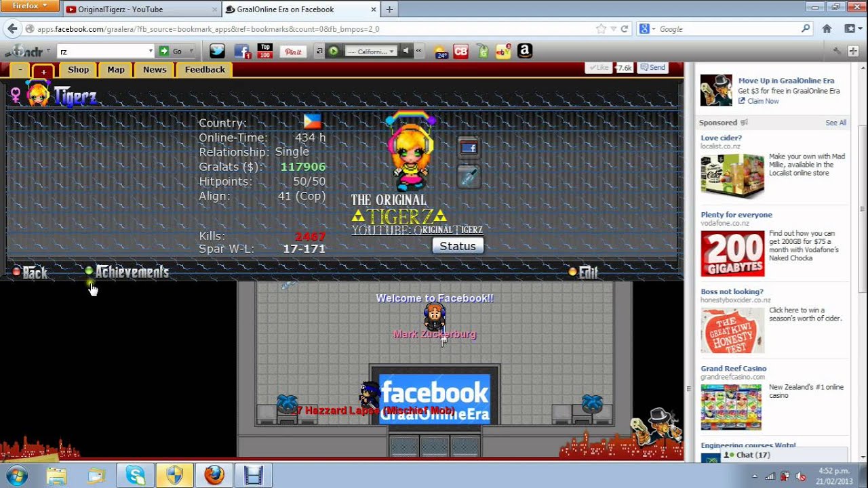Reload the current page
868x488 pixels.
(x=625, y=28)
